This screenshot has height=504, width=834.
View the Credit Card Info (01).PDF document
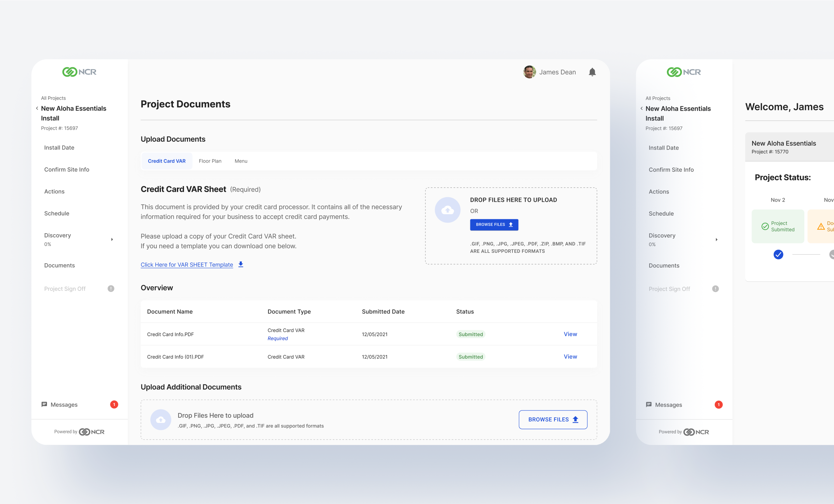(570, 356)
